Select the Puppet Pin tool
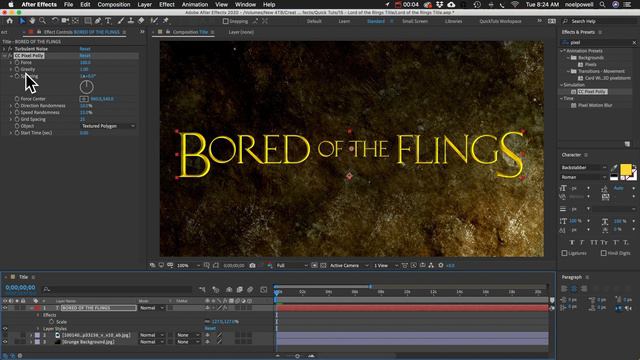The height and width of the screenshot is (360, 640). 166,21
